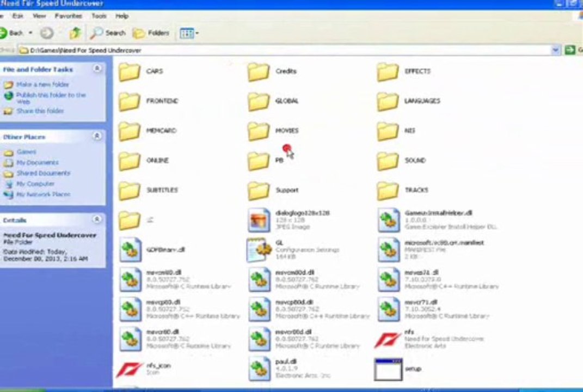Collapse the File and Folder Tasks panel
The image size is (583, 392).
point(97,69)
